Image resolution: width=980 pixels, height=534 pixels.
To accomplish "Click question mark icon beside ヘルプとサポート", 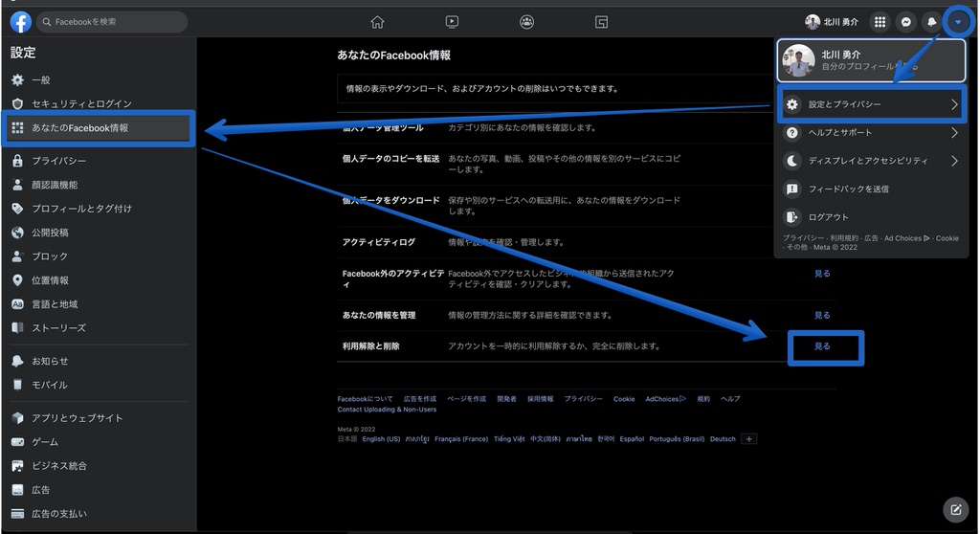I will coord(791,133).
